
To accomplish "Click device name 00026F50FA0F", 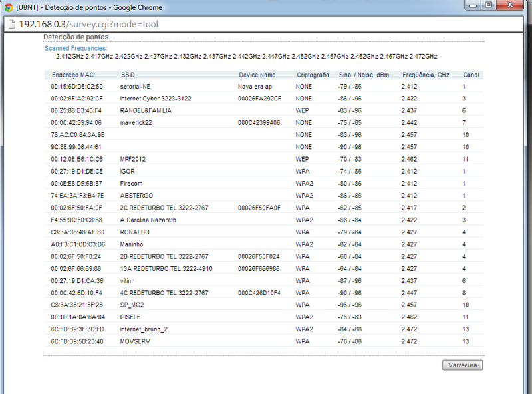I will coord(259,208).
